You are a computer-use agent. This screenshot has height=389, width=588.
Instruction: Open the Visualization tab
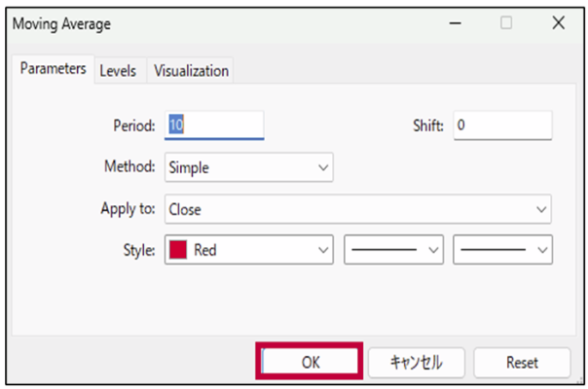tap(191, 71)
